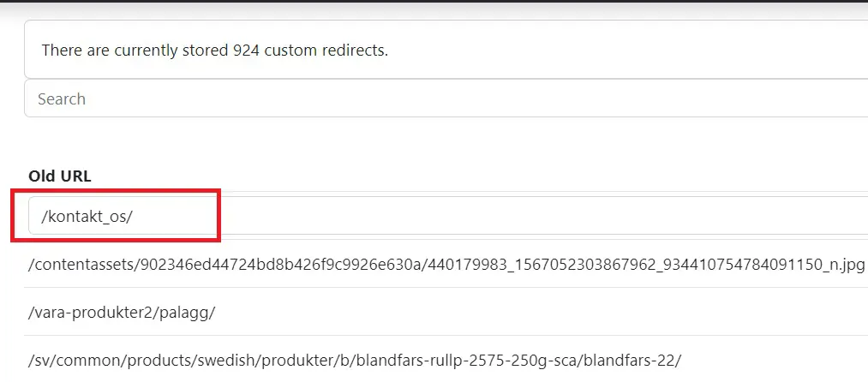Click the Search placeholder text
Viewport: 868px width, 382px height.
[62, 98]
